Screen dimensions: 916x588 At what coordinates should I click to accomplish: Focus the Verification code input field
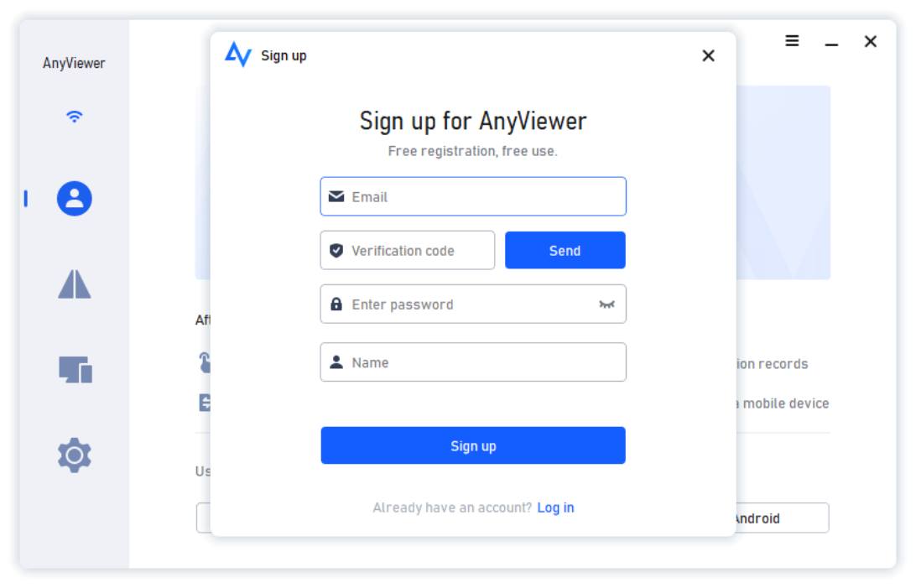[407, 250]
